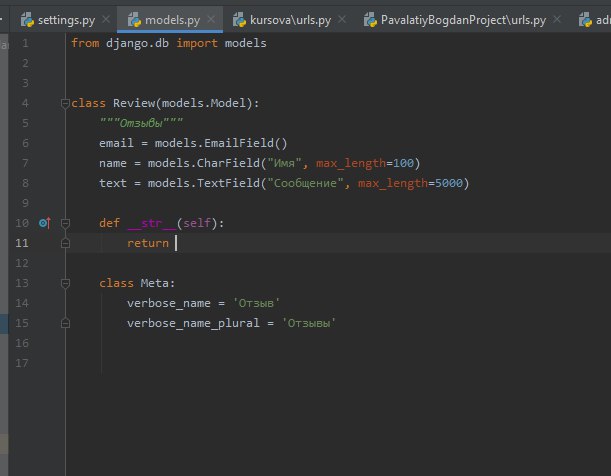Close the PavalatiyBogdanProject\urls.py tab
The width and height of the screenshot is (611, 476).
pos(557,19)
